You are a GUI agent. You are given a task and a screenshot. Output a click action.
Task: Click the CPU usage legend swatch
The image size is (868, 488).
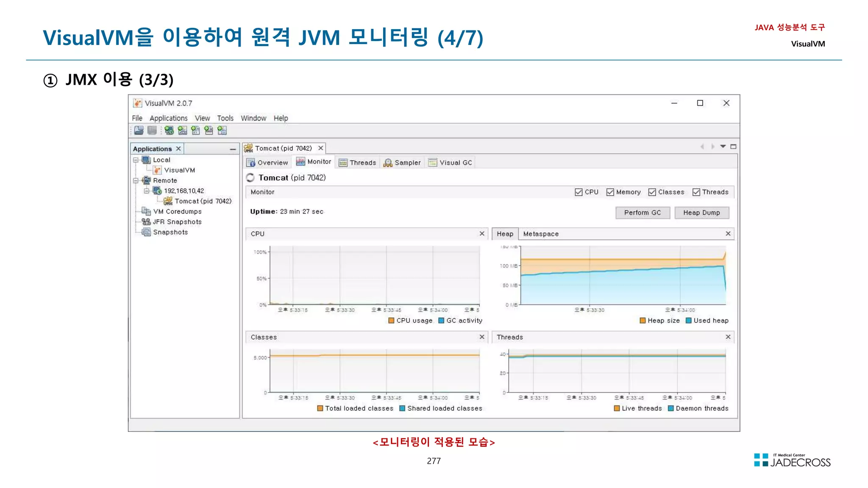(392, 321)
